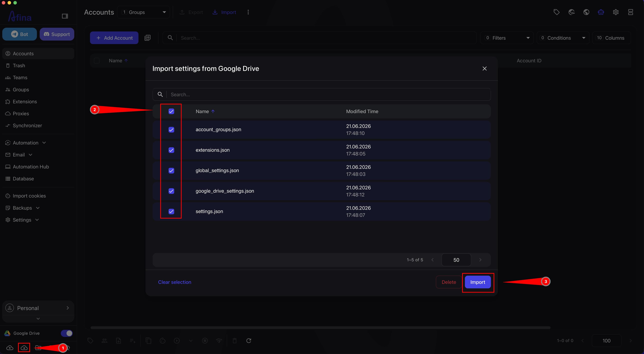Toggle the select-all checkbox in dialog header
The image size is (644, 354).
click(171, 111)
